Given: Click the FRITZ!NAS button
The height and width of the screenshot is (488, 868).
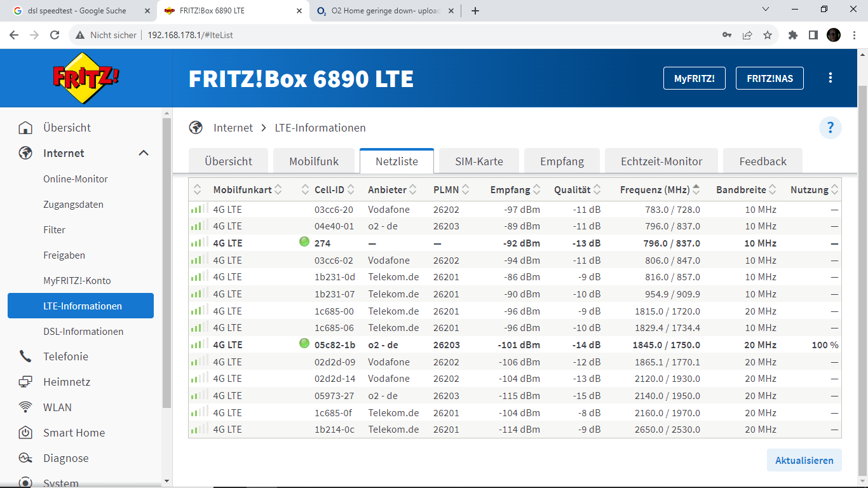Looking at the screenshot, I should click(x=770, y=78).
